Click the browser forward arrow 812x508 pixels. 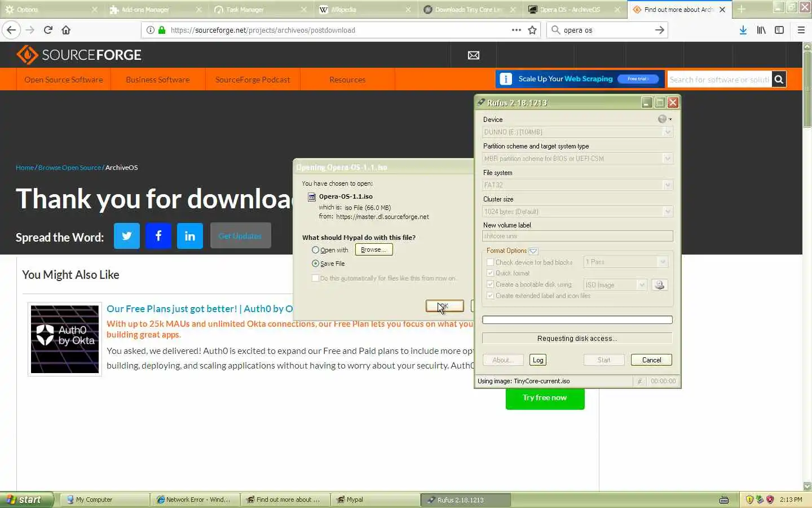(x=30, y=30)
